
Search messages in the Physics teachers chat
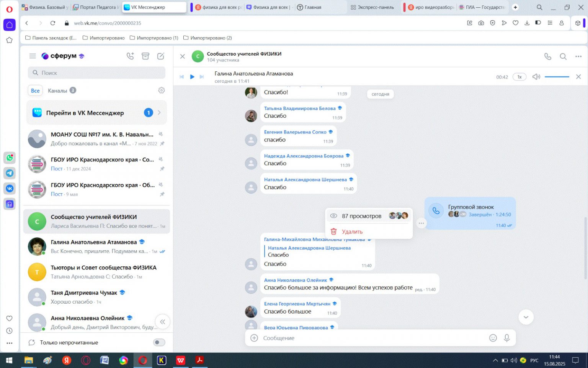tap(563, 56)
